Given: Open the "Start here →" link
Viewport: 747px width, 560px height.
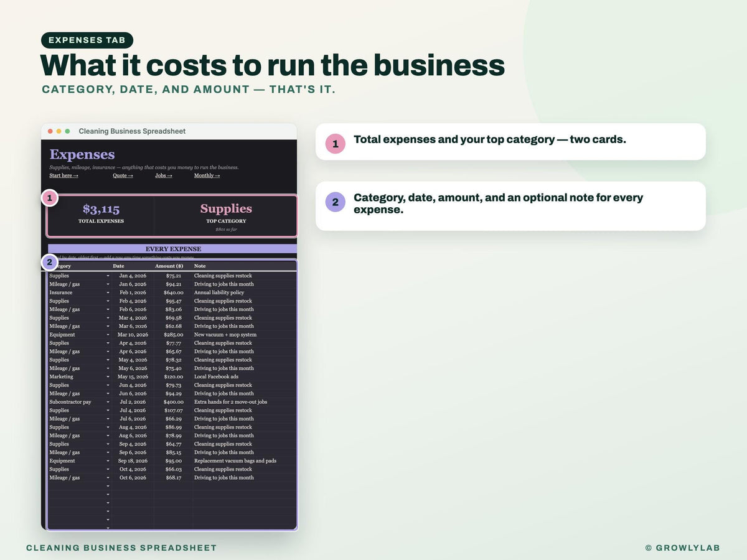Looking at the screenshot, I should [63, 175].
